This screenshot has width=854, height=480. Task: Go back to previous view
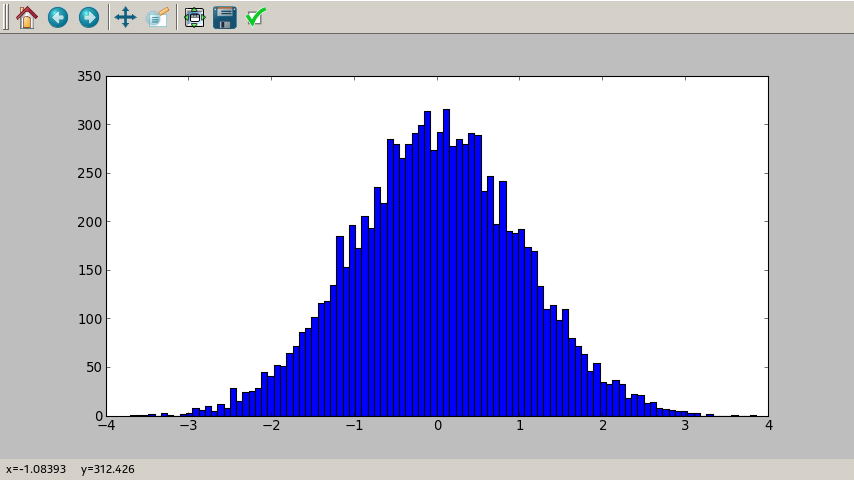[58, 17]
